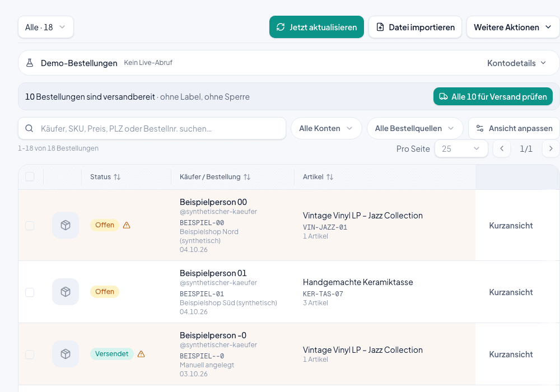560x392 pixels.
Task: Open the Alle Konten dropdown
Action: 326,129
